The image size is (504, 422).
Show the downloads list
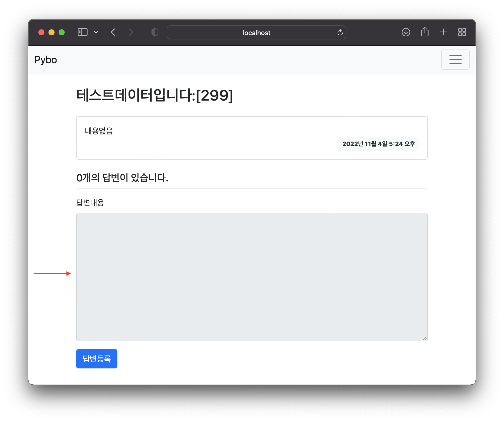(406, 32)
